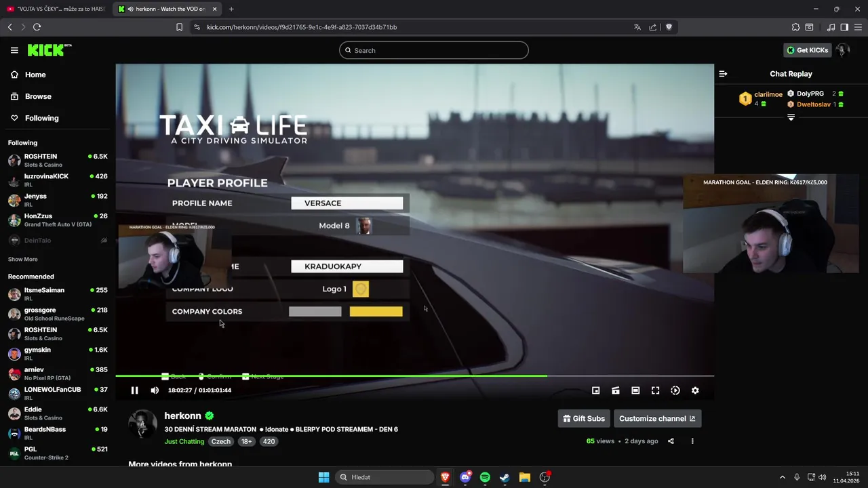Select the 420 tag
868x488 pixels.
[269, 441]
